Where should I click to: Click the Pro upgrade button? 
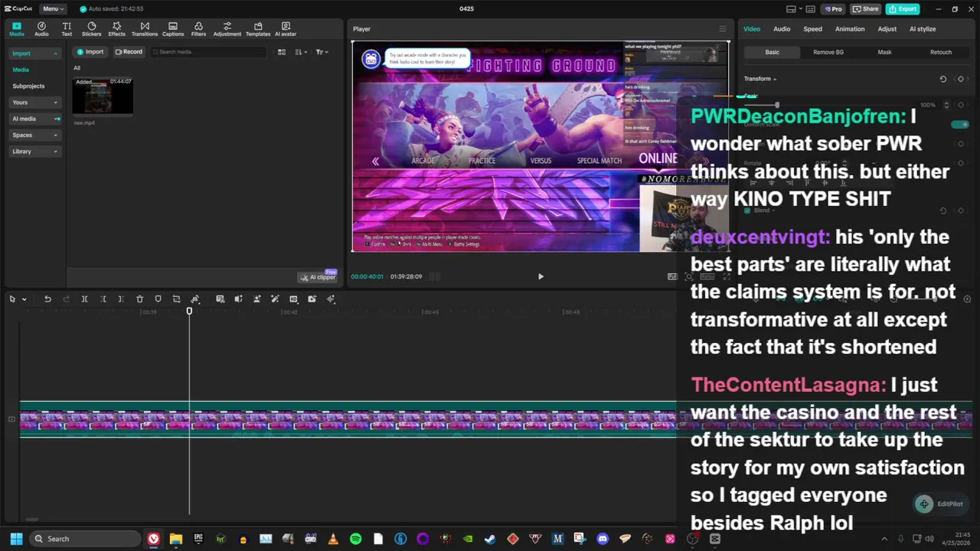(833, 9)
